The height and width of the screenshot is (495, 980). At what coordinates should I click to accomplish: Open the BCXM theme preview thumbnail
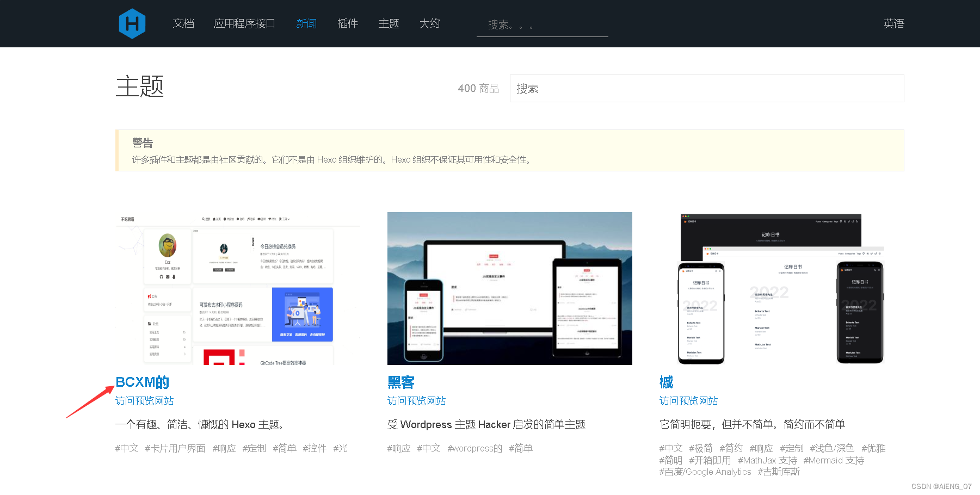pyautogui.click(x=238, y=288)
